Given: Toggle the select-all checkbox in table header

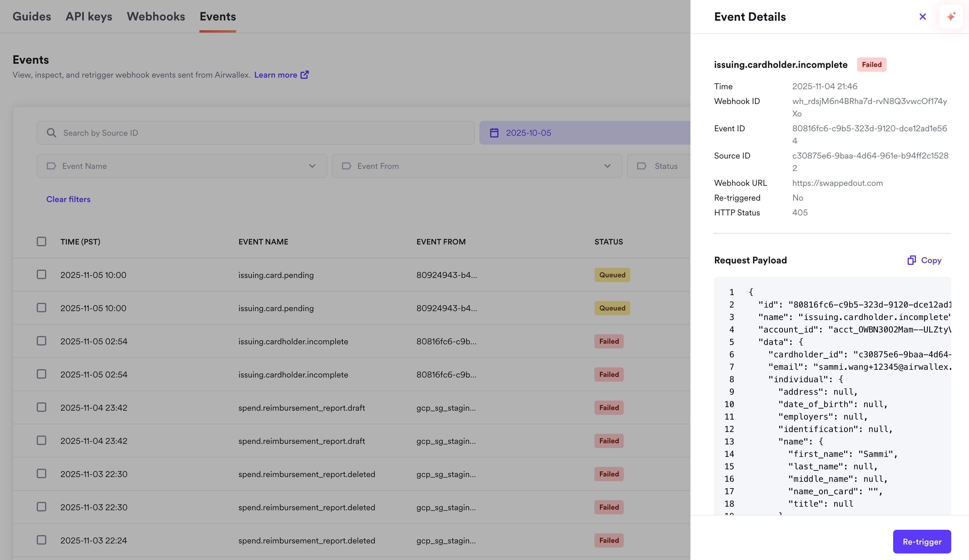Looking at the screenshot, I should [x=41, y=241].
